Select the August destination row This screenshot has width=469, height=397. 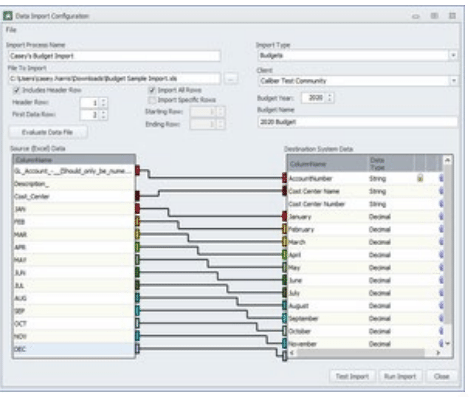click(366, 306)
